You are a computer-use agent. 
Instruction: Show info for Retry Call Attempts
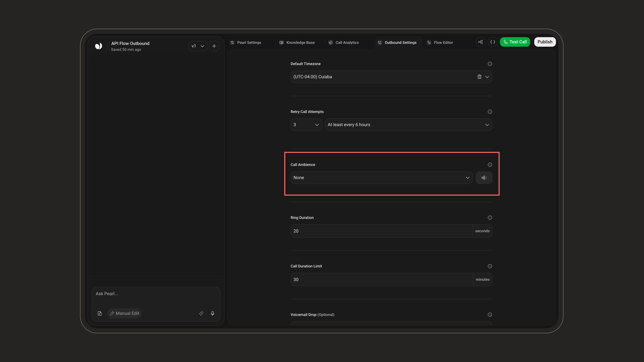pyautogui.click(x=490, y=112)
